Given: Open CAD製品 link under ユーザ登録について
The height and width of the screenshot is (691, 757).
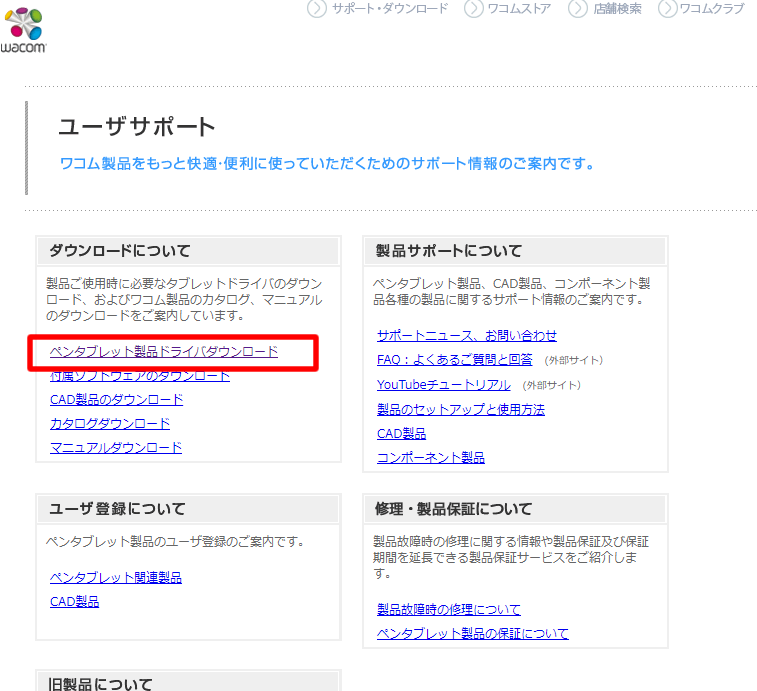Looking at the screenshot, I should 74,602.
